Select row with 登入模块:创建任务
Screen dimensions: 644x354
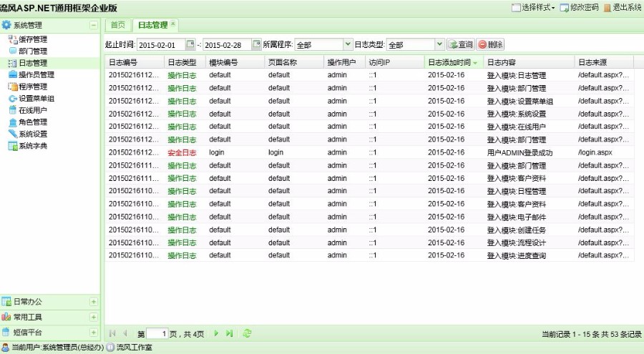coord(370,230)
